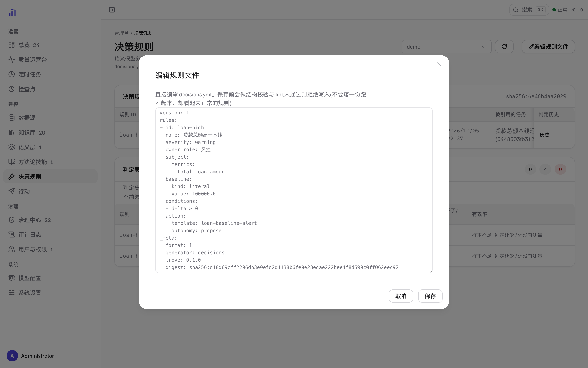Open 总览 dashboard icon in sidebar
The height and width of the screenshot is (368, 588).
12,45
